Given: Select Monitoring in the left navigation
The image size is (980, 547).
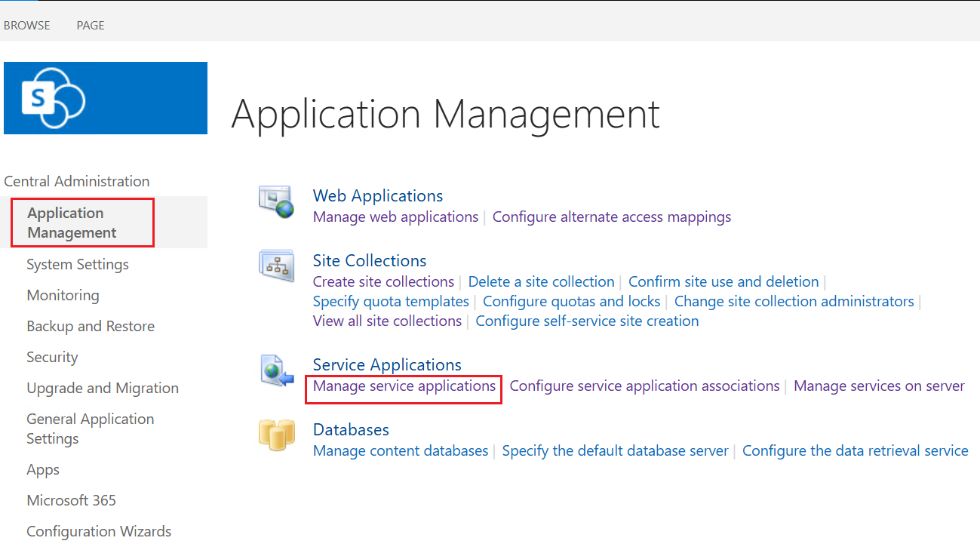Looking at the screenshot, I should pos(63,295).
